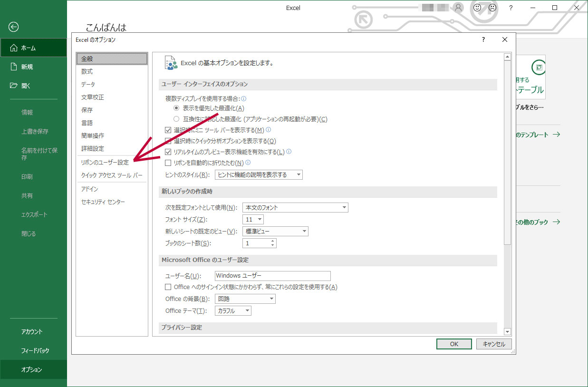Screen dimensions: 588x387
Task: Open the Office の背景 dropdown
Action: click(x=245, y=299)
